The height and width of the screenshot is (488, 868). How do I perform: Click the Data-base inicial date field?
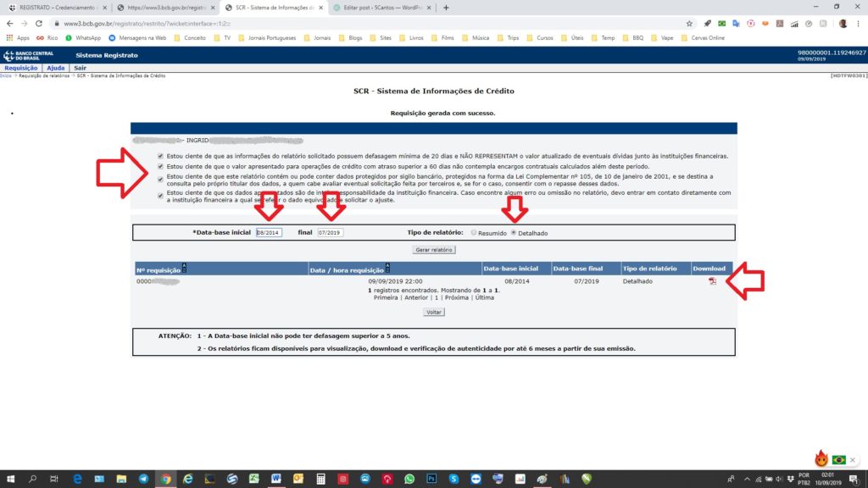[x=269, y=233]
